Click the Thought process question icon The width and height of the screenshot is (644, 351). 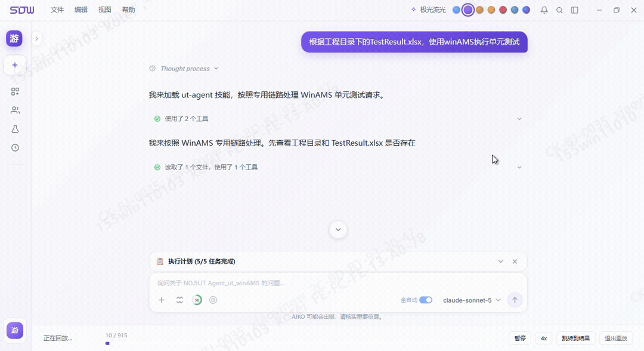pos(153,68)
